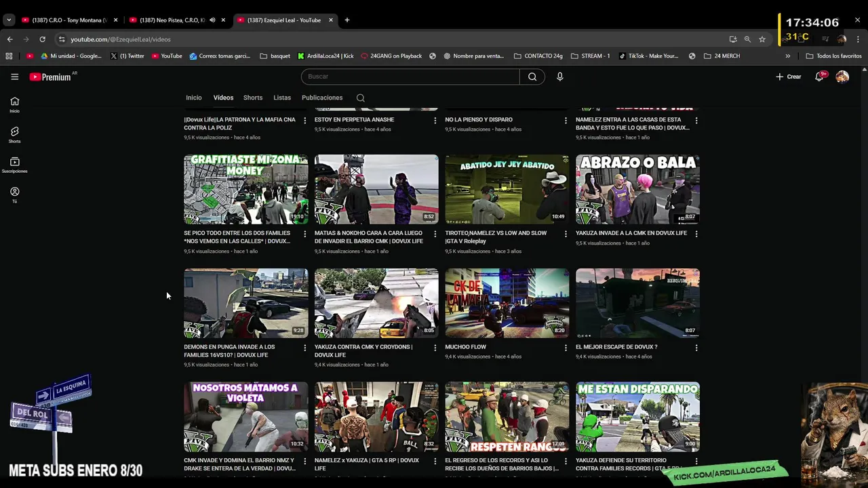Play the ME ESTAN DISPARANDO thumbnail

pyautogui.click(x=637, y=417)
